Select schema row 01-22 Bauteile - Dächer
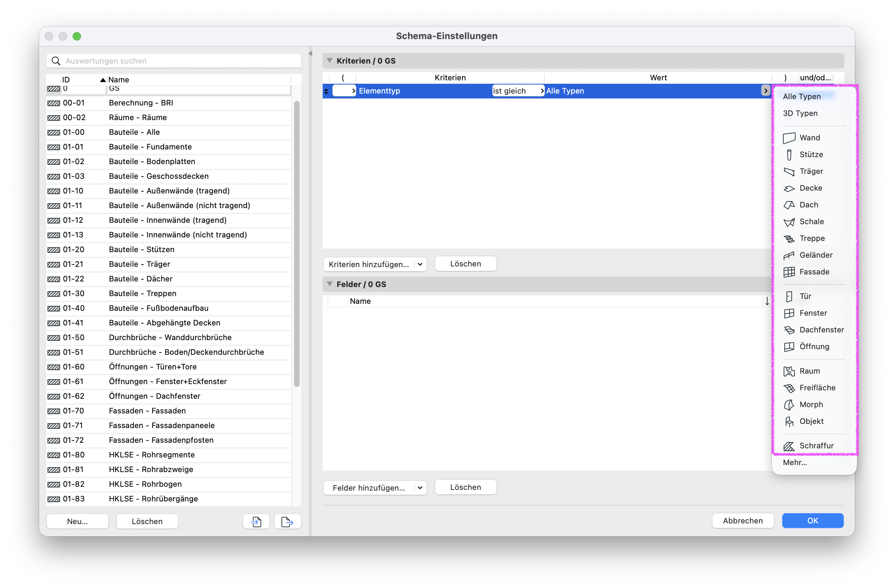The width and height of the screenshot is (894, 588). (168, 279)
